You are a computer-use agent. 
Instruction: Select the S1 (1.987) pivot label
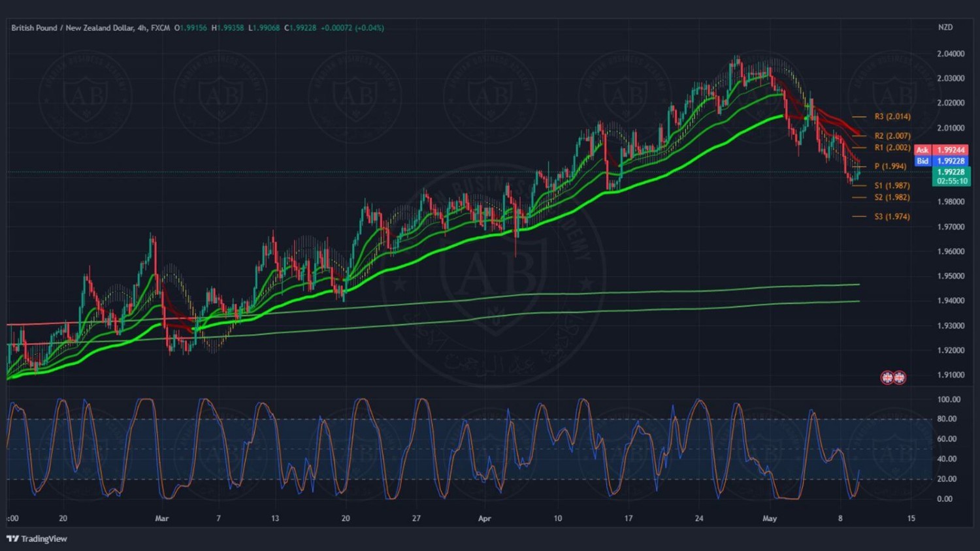click(x=892, y=186)
